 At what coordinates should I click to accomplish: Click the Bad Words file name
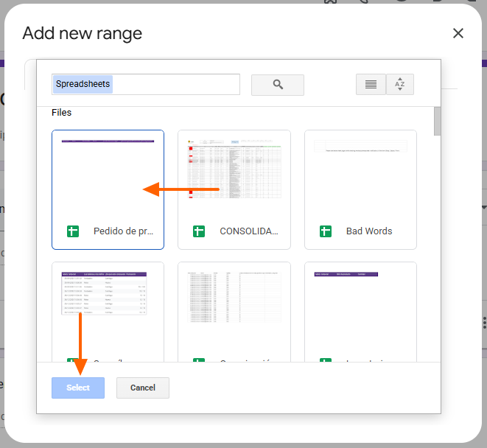point(369,231)
